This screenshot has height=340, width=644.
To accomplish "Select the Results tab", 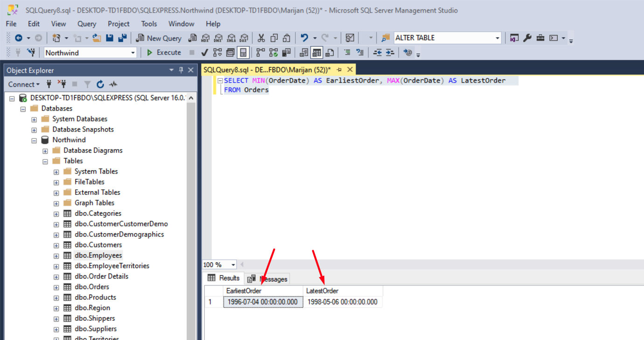I will [224, 278].
